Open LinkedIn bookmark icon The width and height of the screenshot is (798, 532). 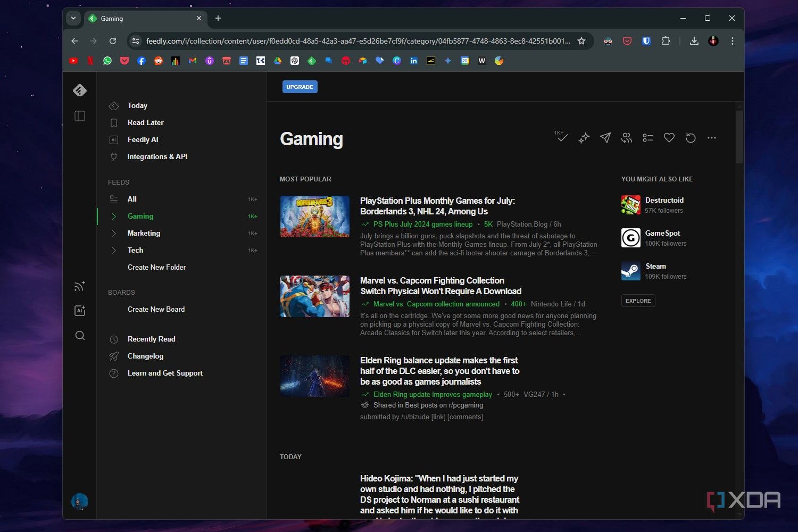coord(414,61)
